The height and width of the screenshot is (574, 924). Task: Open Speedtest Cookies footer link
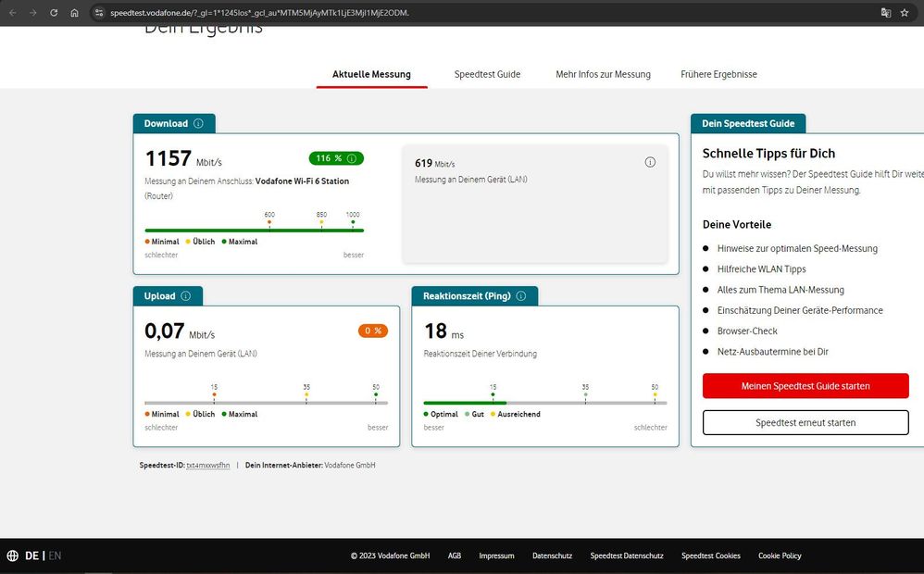tap(711, 555)
